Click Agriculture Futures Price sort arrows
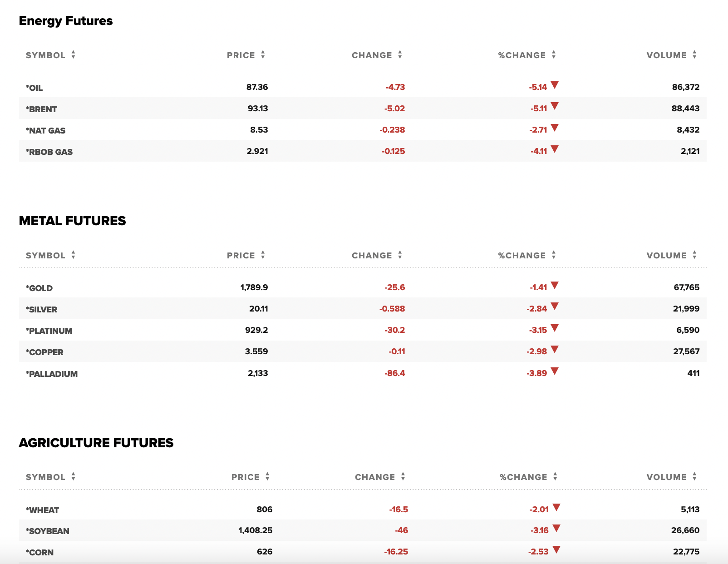The height and width of the screenshot is (564, 728). coord(267,477)
